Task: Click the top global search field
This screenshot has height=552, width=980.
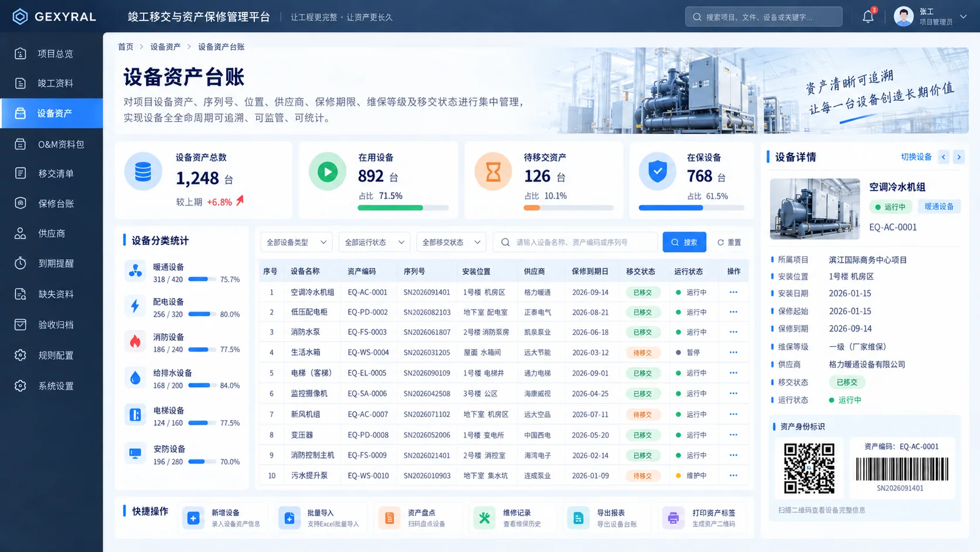Action: (764, 17)
